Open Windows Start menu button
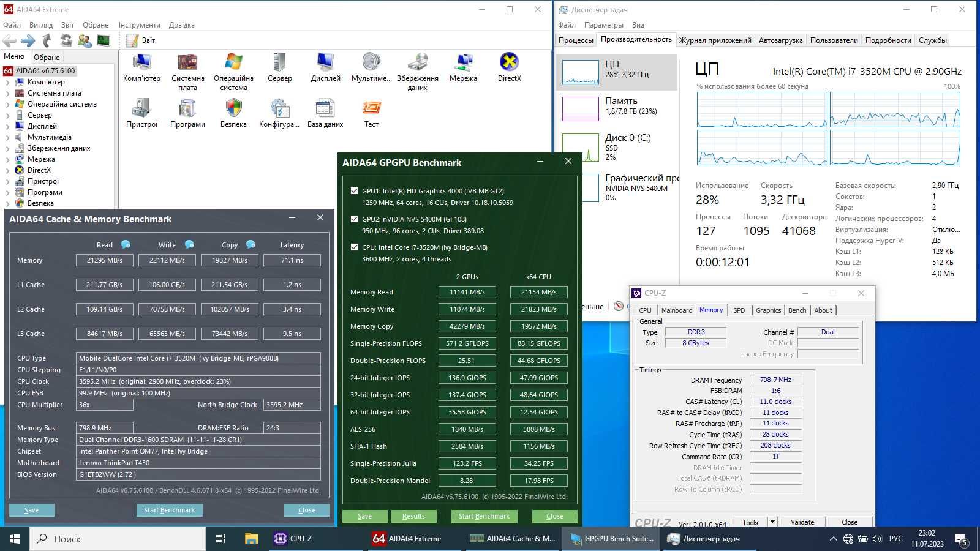The image size is (980, 551). coord(15,539)
